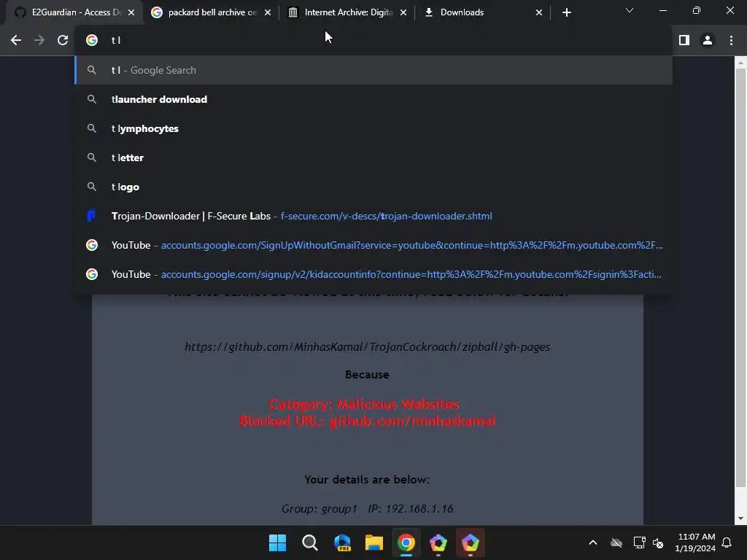Open the Windows Start menu
This screenshot has width=747, height=560.
[x=278, y=542]
